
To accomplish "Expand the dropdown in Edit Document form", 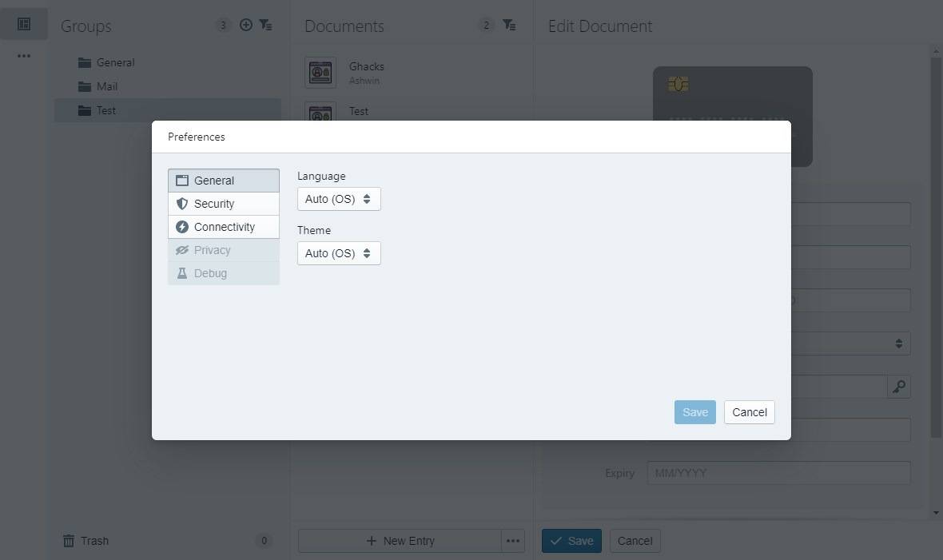I will pos(851,344).
